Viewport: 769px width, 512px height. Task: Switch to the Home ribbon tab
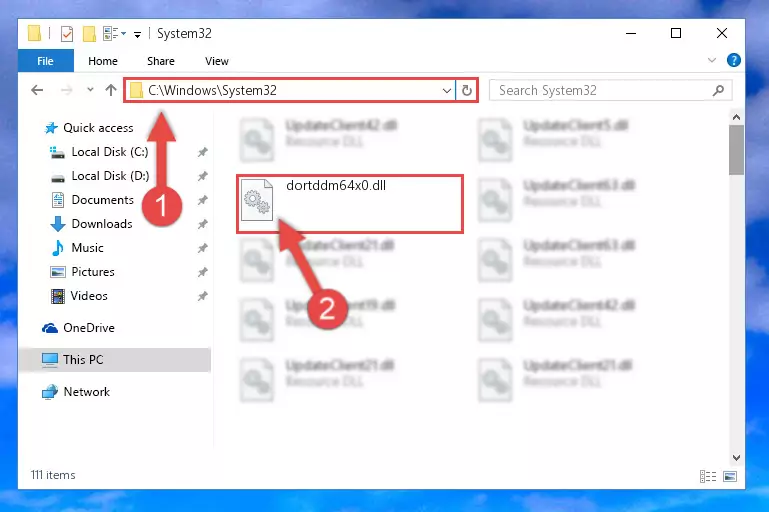pyautogui.click(x=103, y=61)
